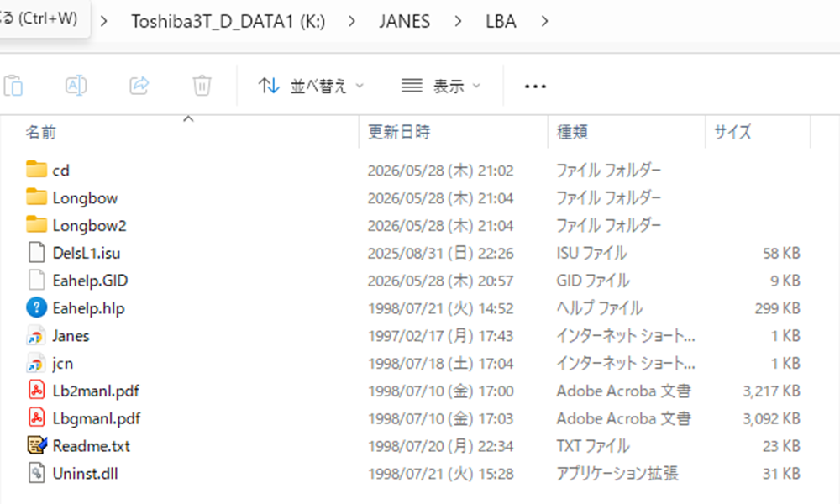Click the Paste clipboard icon in toolbar
The image size is (840, 504).
pyautogui.click(x=13, y=86)
